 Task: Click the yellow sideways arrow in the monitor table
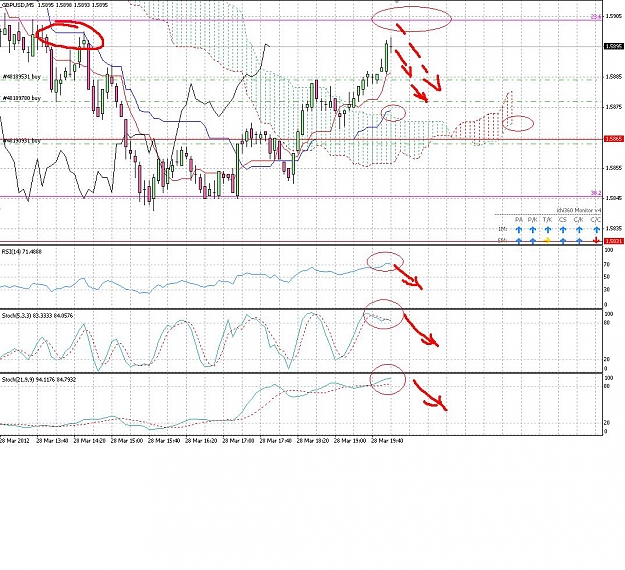547,240
